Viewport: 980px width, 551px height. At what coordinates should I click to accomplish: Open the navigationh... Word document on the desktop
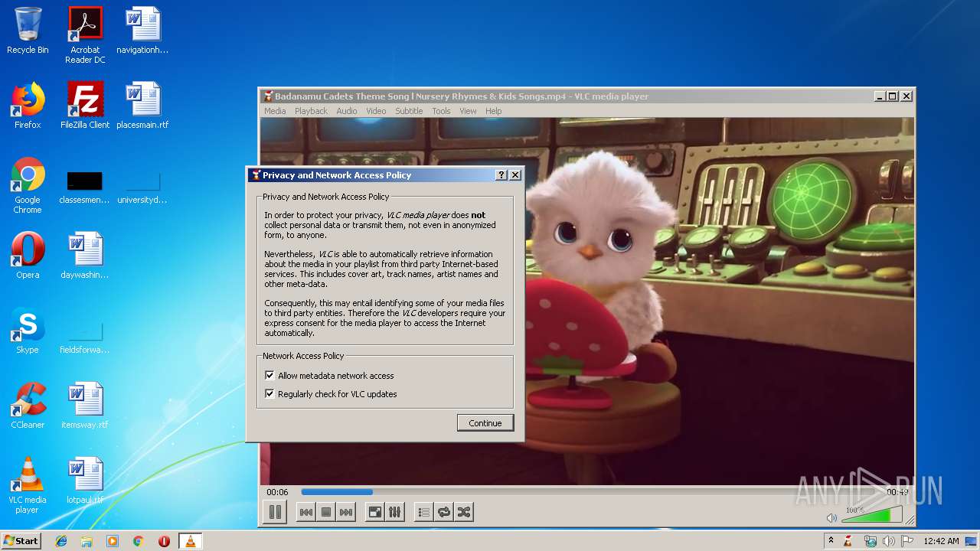142,31
